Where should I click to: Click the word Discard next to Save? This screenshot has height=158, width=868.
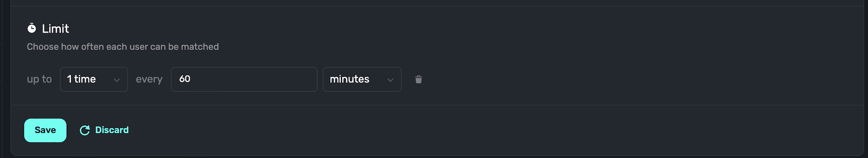pos(112,130)
